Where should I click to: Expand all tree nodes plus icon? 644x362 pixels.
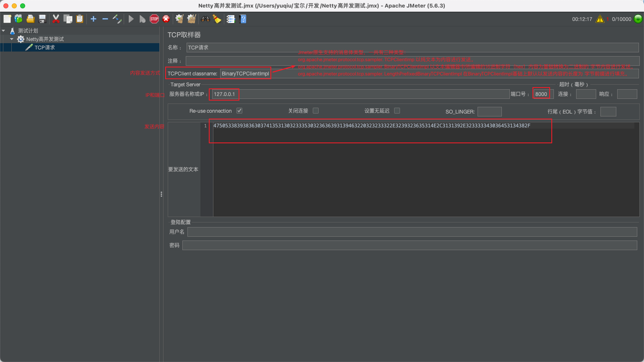pyautogui.click(x=93, y=19)
